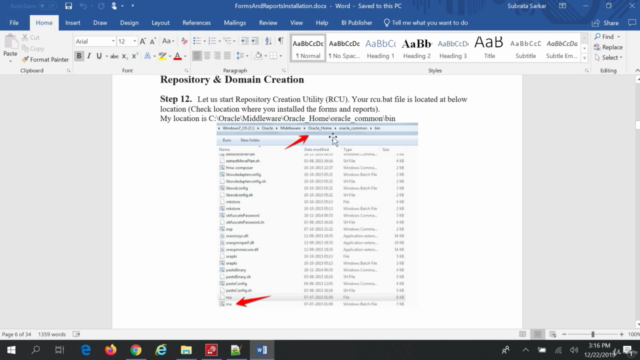Click the Share button

(x=605, y=23)
